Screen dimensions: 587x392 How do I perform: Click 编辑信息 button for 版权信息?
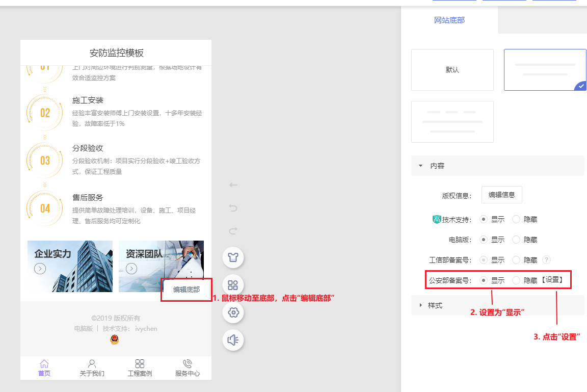coord(501,195)
